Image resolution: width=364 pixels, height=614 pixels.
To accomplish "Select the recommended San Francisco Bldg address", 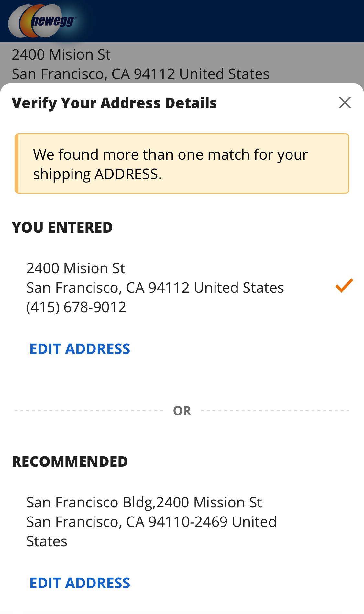I will [151, 521].
